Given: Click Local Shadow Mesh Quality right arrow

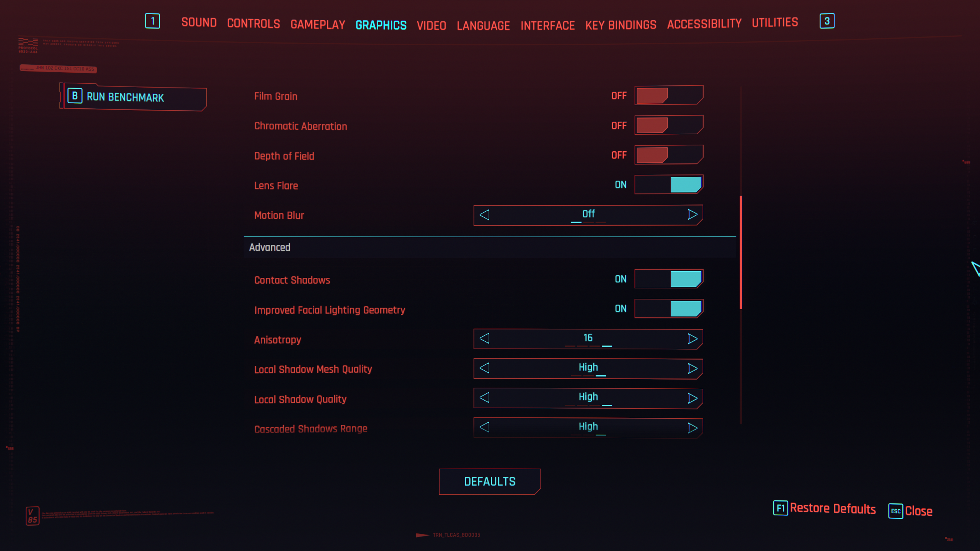Looking at the screenshot, I should pos(692,368).
